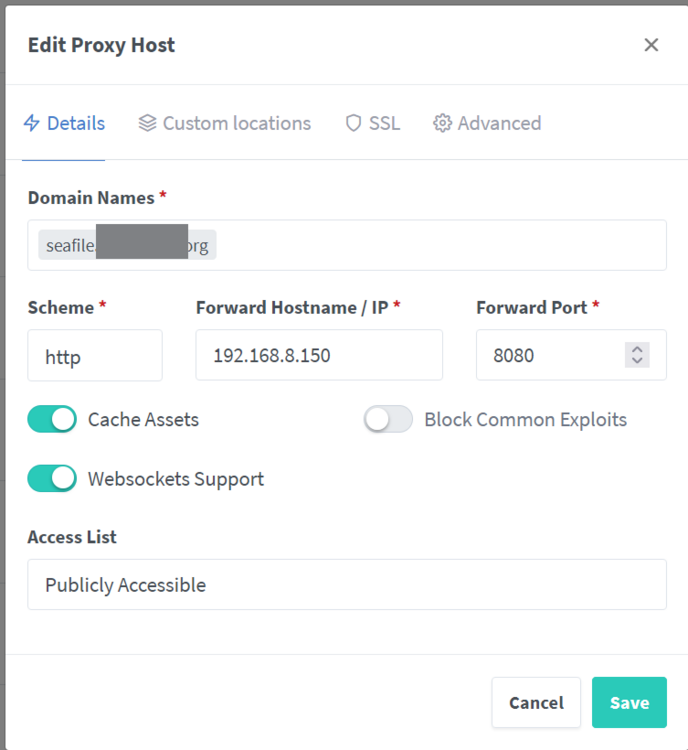Click the Cancel button
The height and width of the screenshot is (750, 688).
tap(536, 702)
